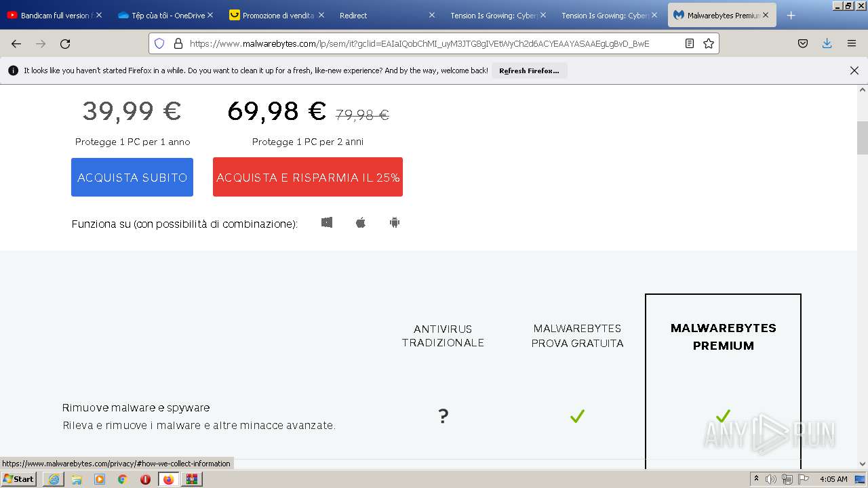The width and height of the screenshot is (868, 488).
Task: Close the second Tension Is Growing tab
Action: (654, 15)
